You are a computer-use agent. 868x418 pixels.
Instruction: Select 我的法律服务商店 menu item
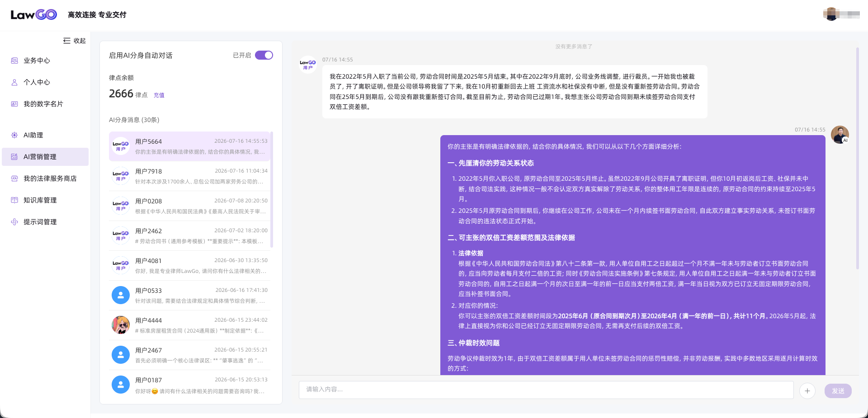pyautogui.click(x=45, y=178)
